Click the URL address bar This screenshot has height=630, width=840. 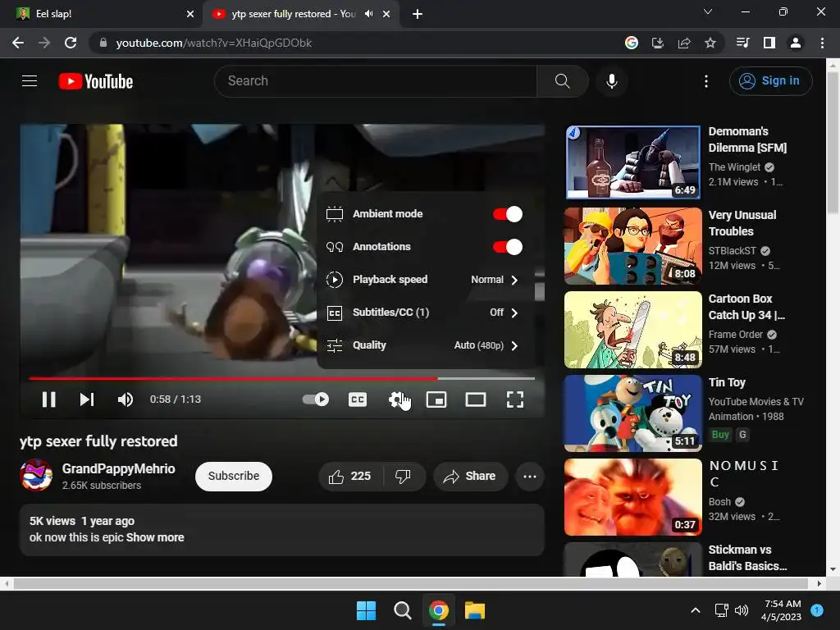click(x=354, y=43)
